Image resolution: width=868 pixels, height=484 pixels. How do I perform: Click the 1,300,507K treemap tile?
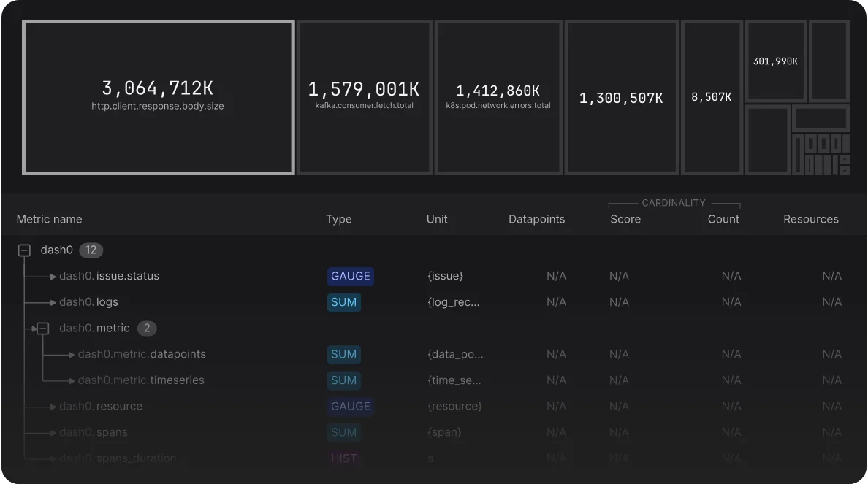tap(622, 97)
